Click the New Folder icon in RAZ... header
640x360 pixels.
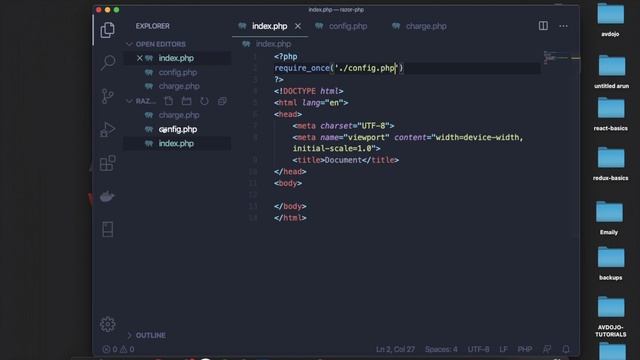tap(187, 101)
